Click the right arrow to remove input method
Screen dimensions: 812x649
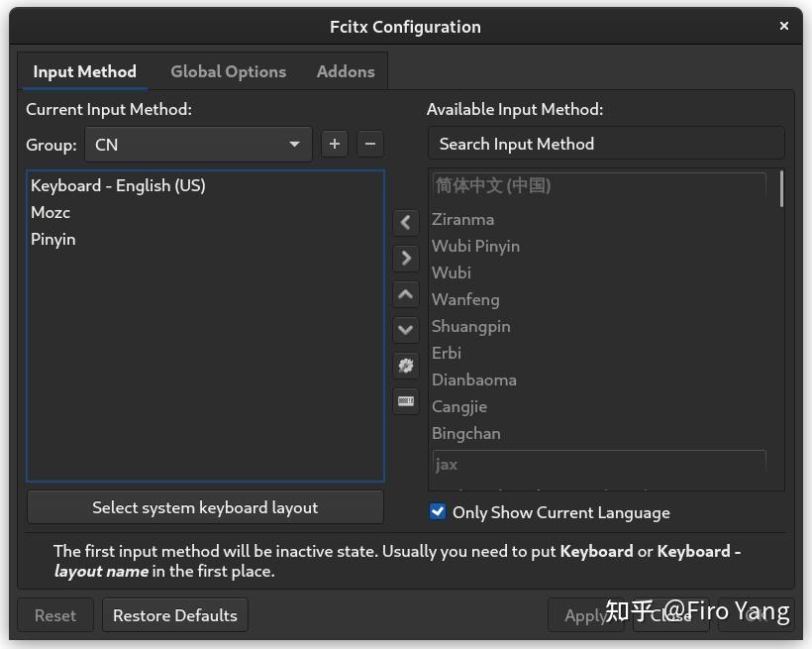coord(406,259)
